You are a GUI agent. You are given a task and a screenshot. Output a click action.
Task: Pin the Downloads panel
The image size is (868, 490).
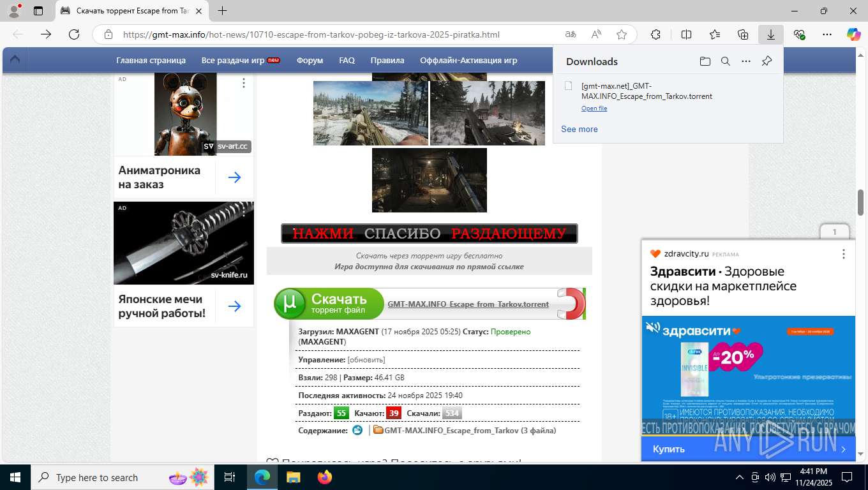pos(767,61)
